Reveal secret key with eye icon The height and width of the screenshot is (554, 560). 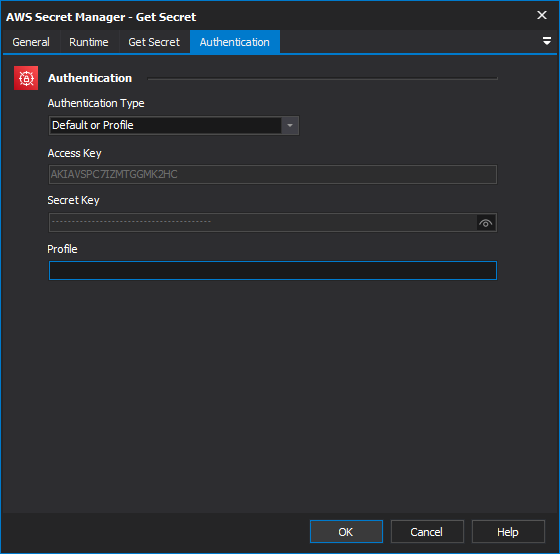(x=486, y=223)
